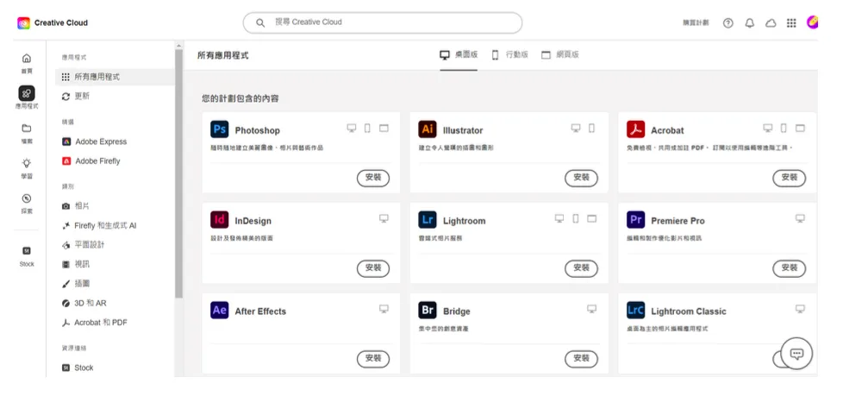Install Acrobat with 安裝 button
Image resolution: width=868 pixels, height=409 pixels.
(x=790, y=178)
